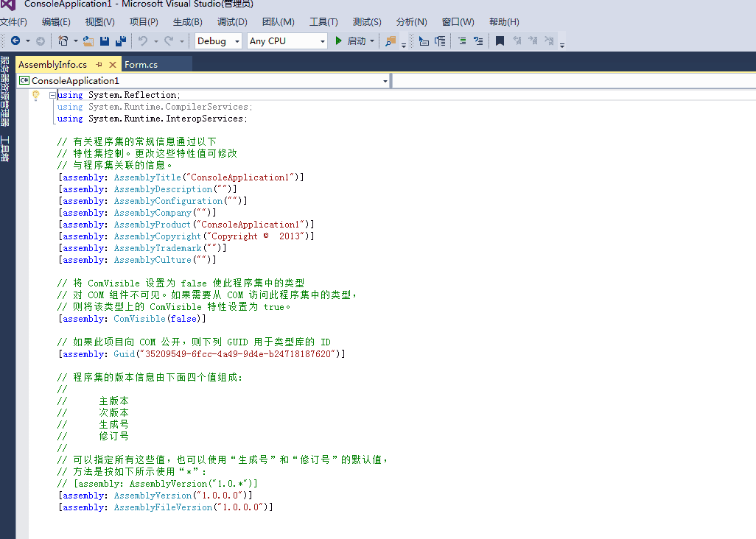Click the ComVisible(false) attribute text

point(132,319)
